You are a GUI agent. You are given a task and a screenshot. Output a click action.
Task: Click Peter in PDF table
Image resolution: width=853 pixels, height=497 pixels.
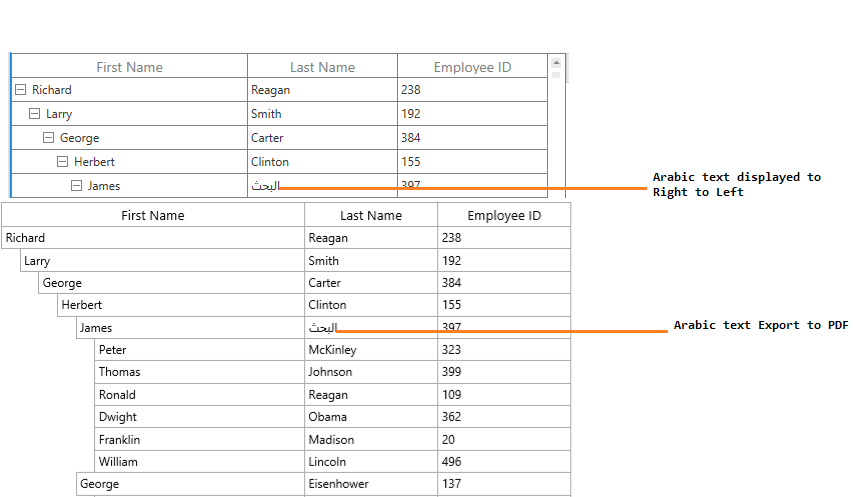pyautogui.click(x=200, y=350)
